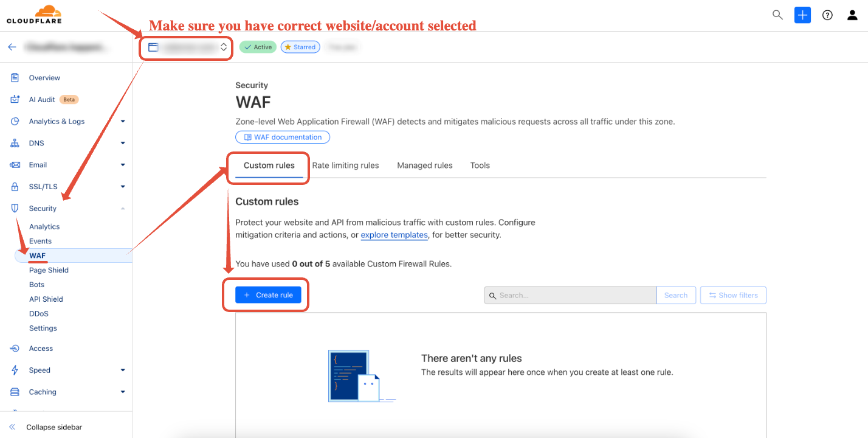The height and width of the screenshot is (438, 868).
Task: Open DDoS under Security
Action: pos(39,314)
